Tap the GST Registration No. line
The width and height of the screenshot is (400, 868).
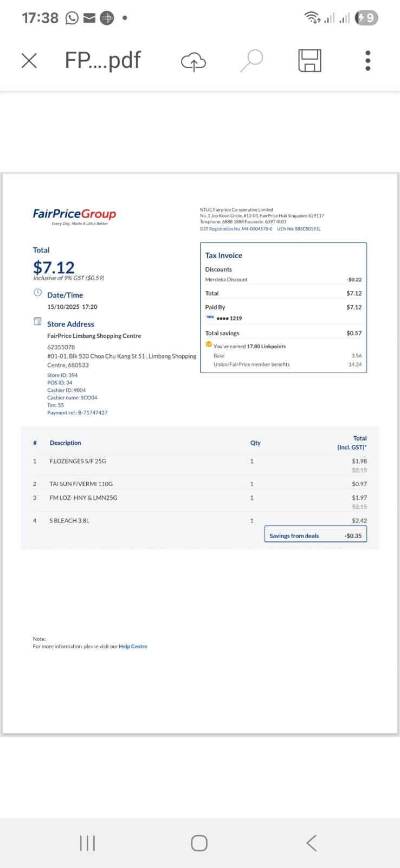coord(236,229)
